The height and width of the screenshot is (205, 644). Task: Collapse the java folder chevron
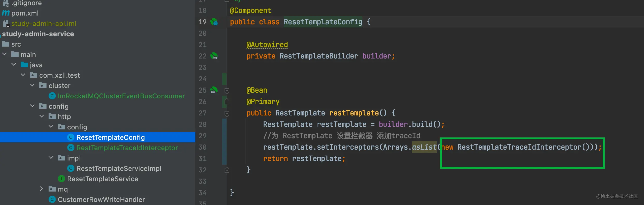[x=14, y=65]
